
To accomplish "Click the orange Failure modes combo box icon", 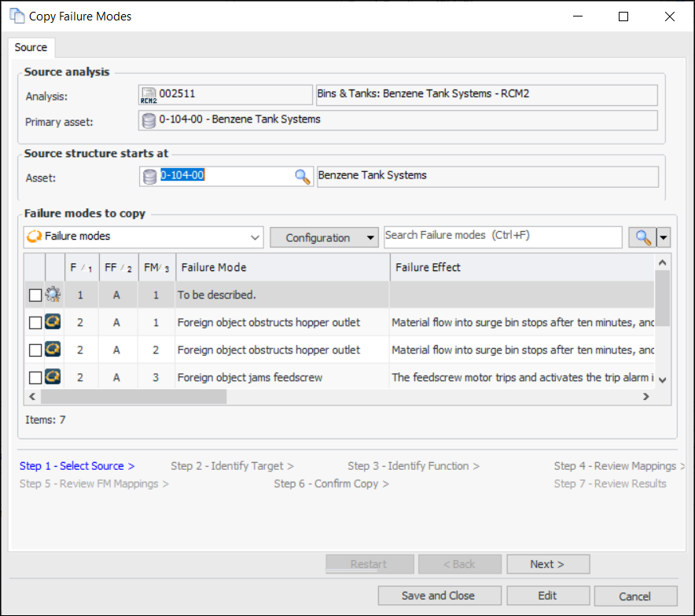I will (x=34, y=236).
